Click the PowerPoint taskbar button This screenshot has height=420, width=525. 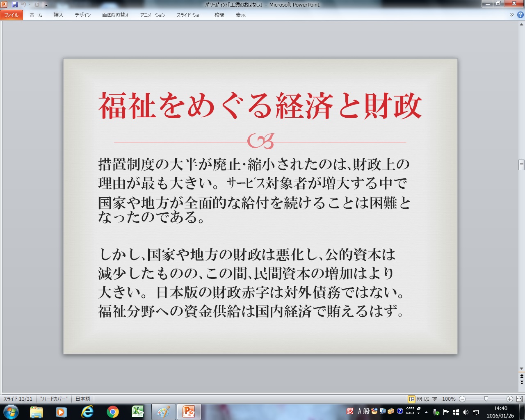click(189, 412)
